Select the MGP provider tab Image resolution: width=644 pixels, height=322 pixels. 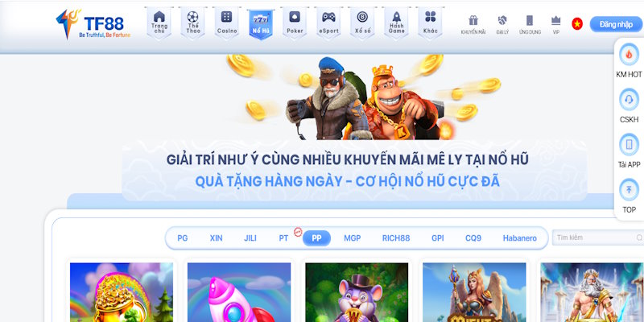point(353,238)
